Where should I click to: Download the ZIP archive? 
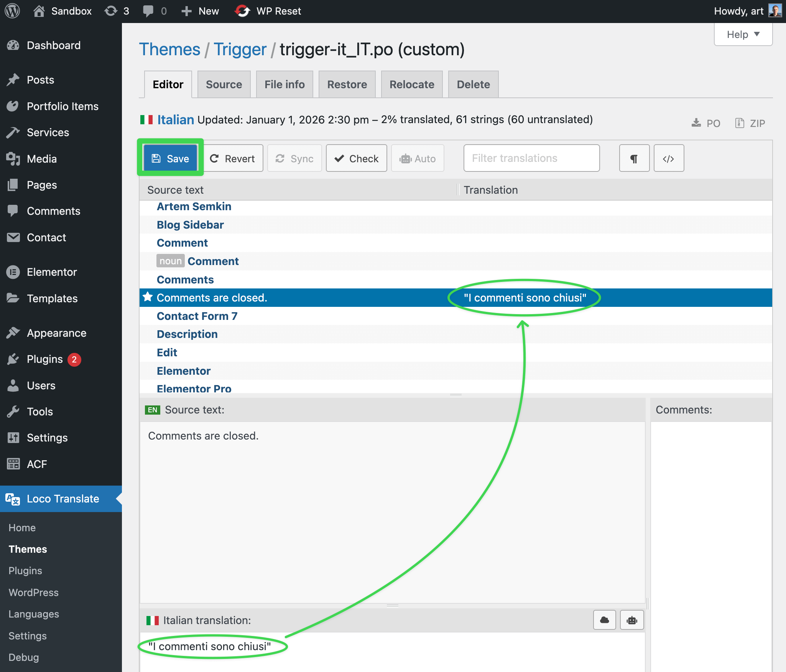click(750, 123)
